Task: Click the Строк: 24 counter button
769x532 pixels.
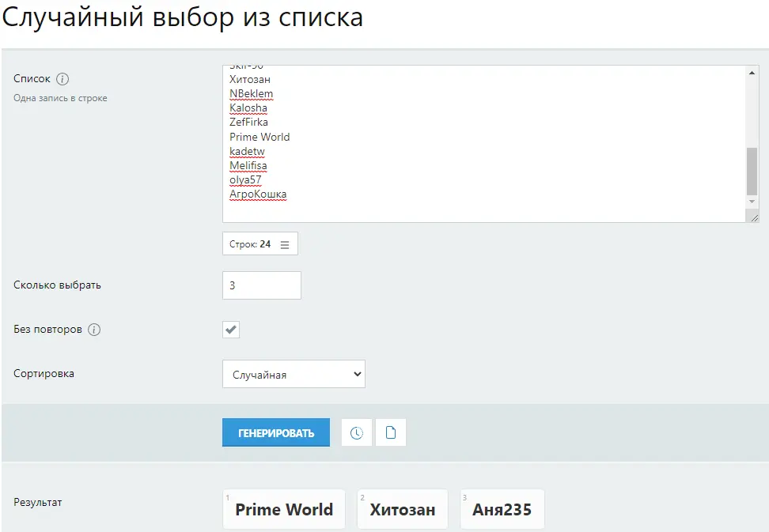Action: 260,244
